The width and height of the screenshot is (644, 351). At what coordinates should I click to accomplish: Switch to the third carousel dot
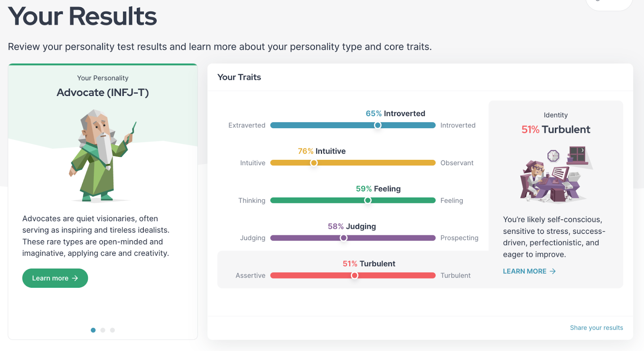(112, 330)
